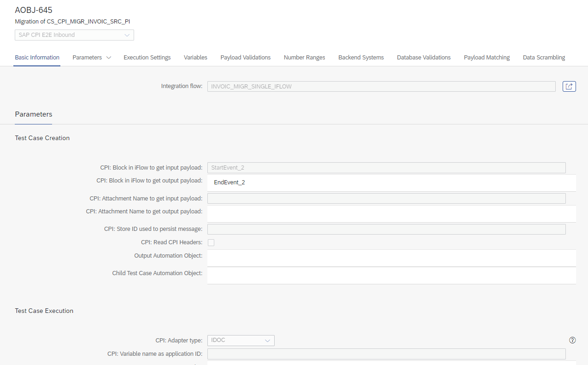Select the Basic Information tab

pyautogui.click(x=37, y=58)
